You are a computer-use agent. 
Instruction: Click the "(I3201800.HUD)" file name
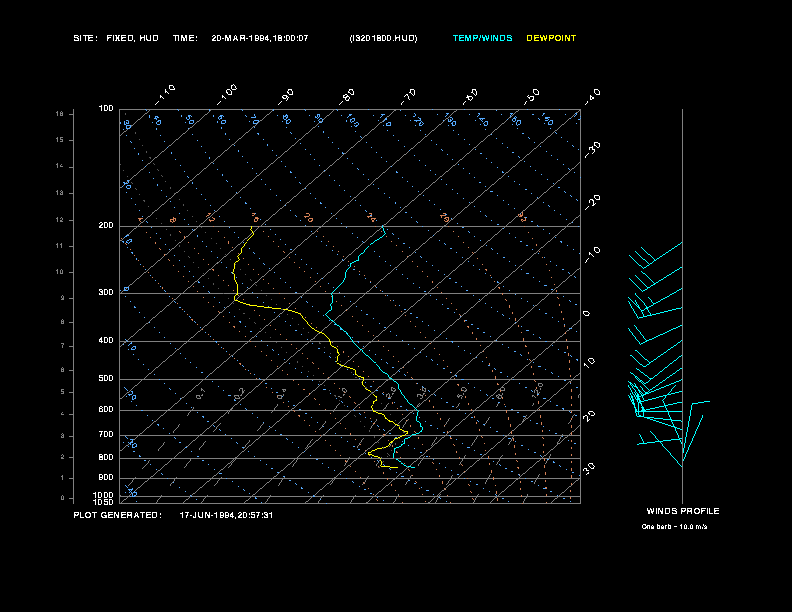(383, 38)
